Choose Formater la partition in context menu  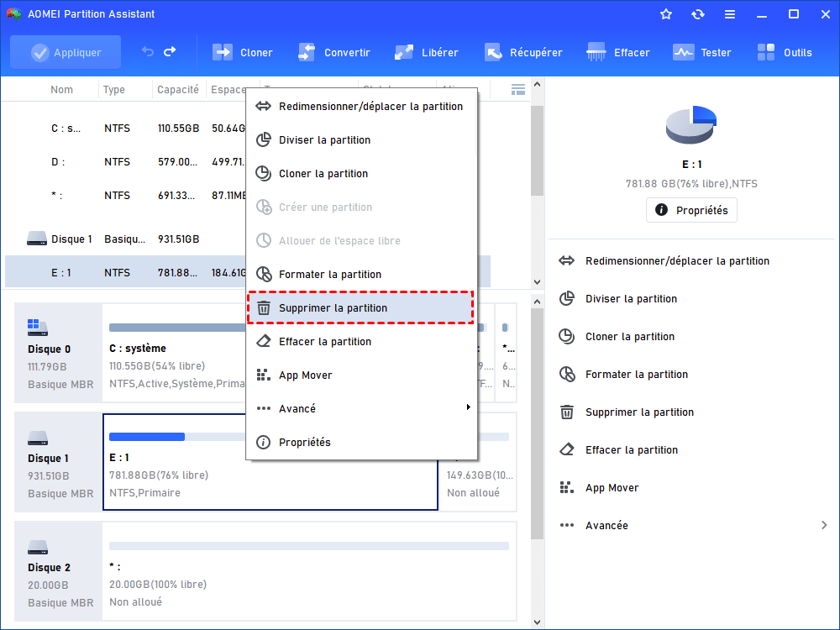(361, 275)
